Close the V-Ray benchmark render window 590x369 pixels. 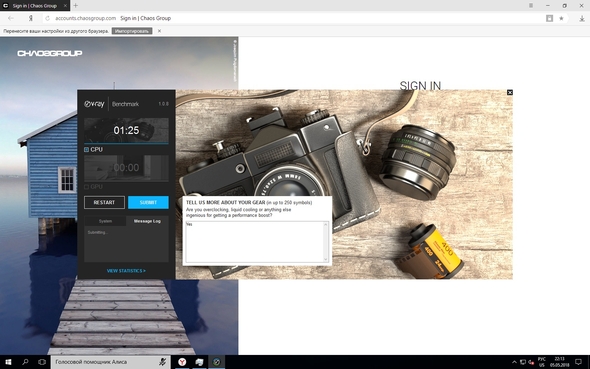(510, 93)
